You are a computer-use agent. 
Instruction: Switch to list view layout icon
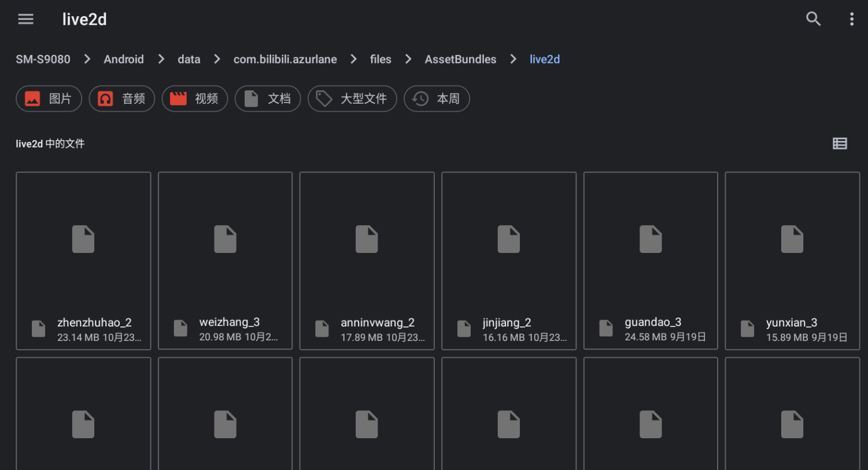pyautogui.click(x=840, y=144)
